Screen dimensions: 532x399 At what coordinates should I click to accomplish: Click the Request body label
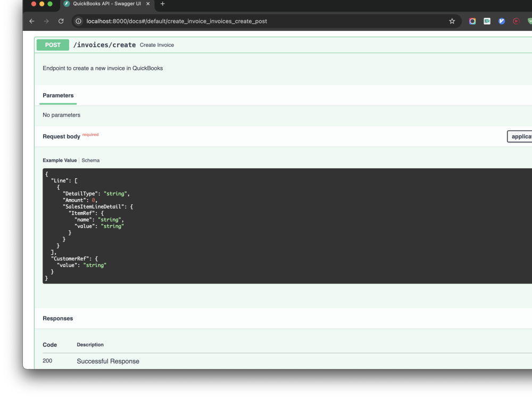click(61, 136)
